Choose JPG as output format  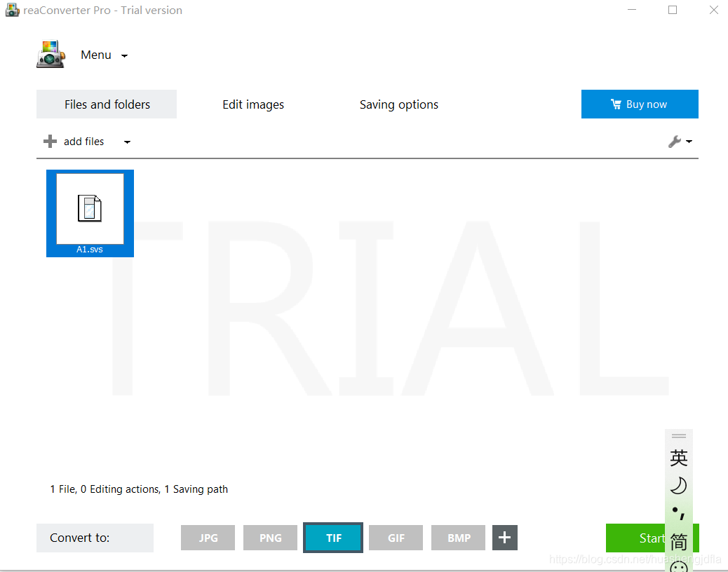pos(208,538)
